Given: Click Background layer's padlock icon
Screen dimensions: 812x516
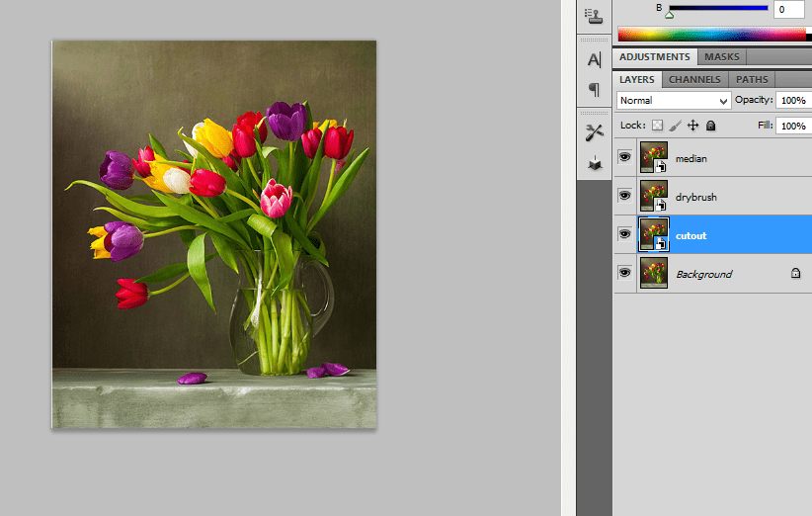Looking at the screenshot, I should coord(795,273).
